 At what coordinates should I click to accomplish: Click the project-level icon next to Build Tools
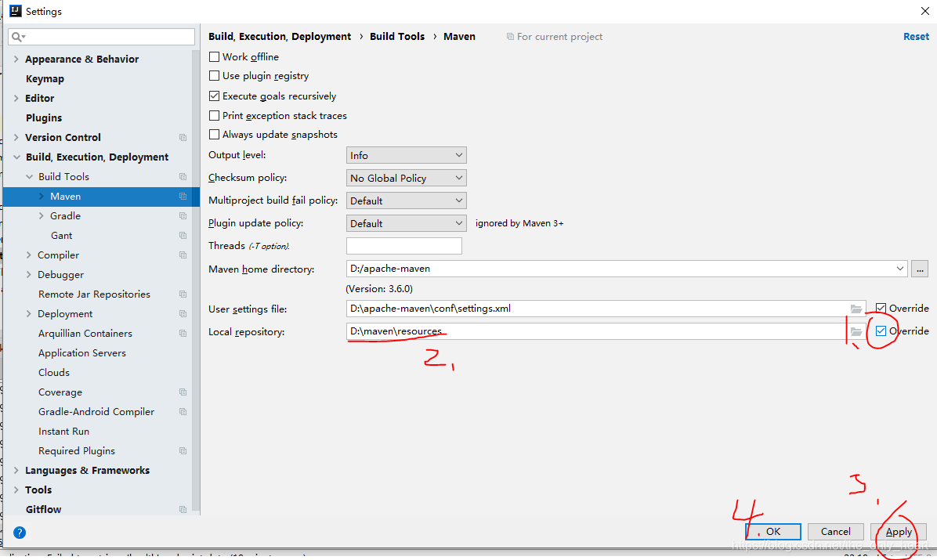[x=183, y=177]
